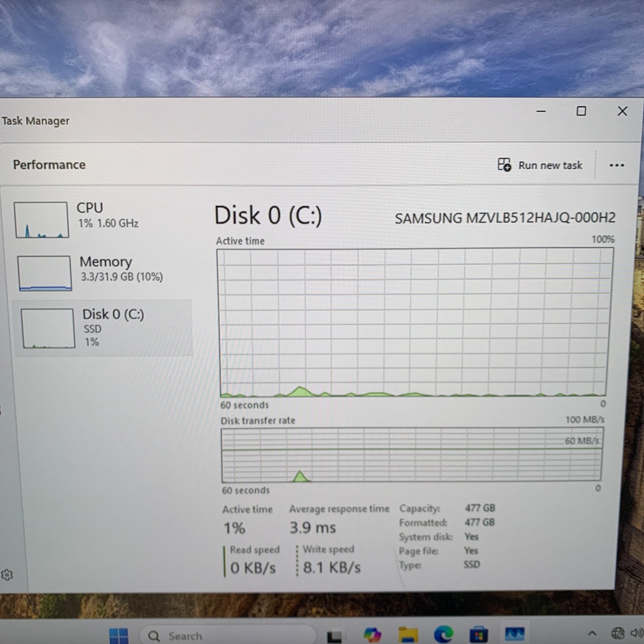Click the 3.3/31.9 GB (10%) memory text
Screen dimensions: 644x644
click(122, 277)
